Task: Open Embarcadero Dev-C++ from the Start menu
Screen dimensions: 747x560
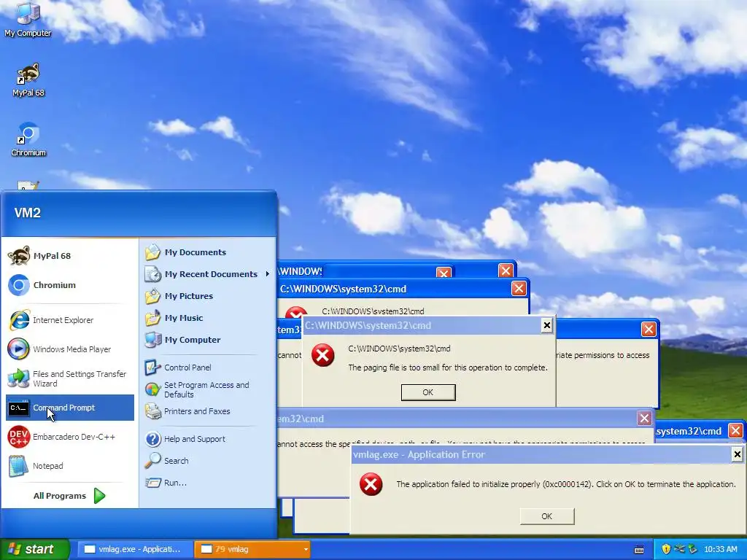Action: point(70,437)
